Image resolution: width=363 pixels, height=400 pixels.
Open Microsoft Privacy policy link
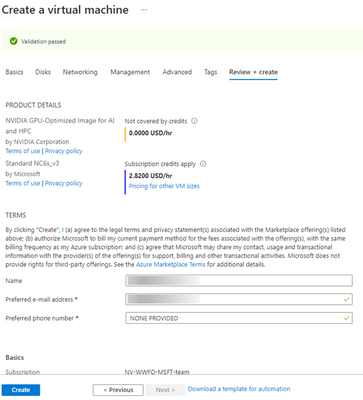[x=64, y=183]
